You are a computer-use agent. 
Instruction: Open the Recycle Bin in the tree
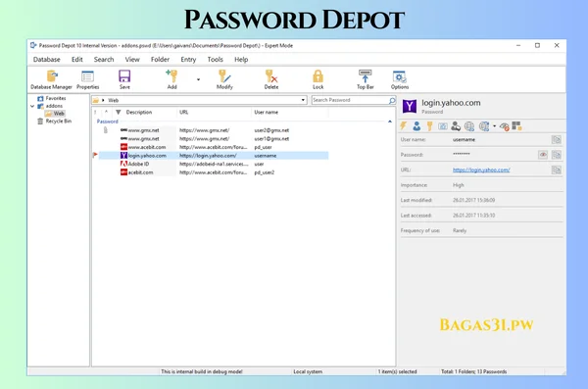coord(59,122)
